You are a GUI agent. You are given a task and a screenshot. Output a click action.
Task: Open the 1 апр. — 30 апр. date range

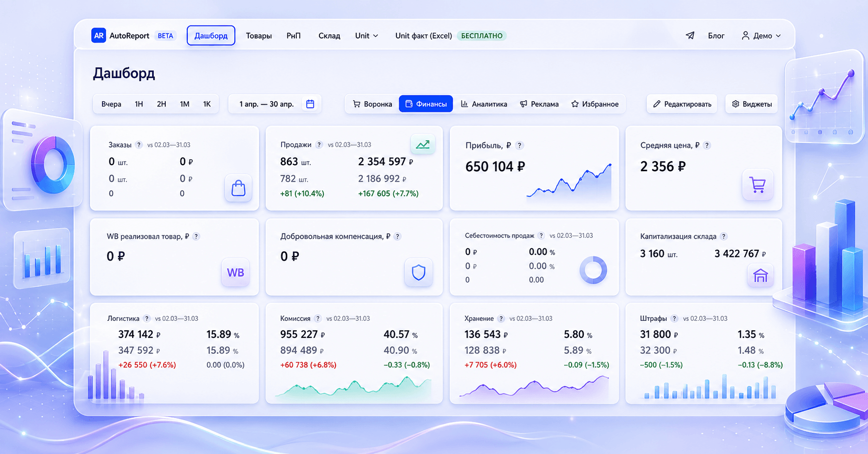(276, 104)
